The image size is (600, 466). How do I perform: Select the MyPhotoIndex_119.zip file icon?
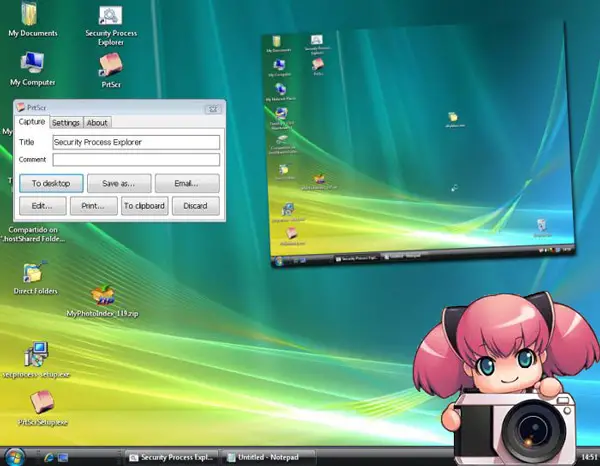[103, 301]
